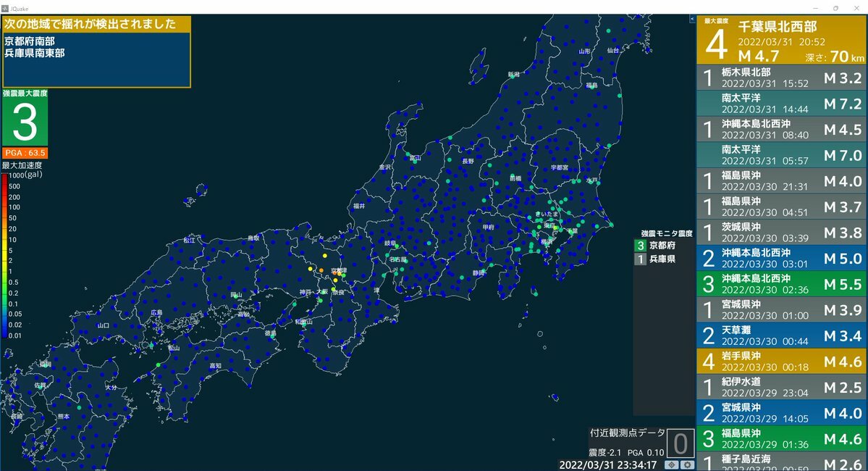Open settings via the gear icon
The height and width of the screenshot is (471, 868).
pos(687,464)
